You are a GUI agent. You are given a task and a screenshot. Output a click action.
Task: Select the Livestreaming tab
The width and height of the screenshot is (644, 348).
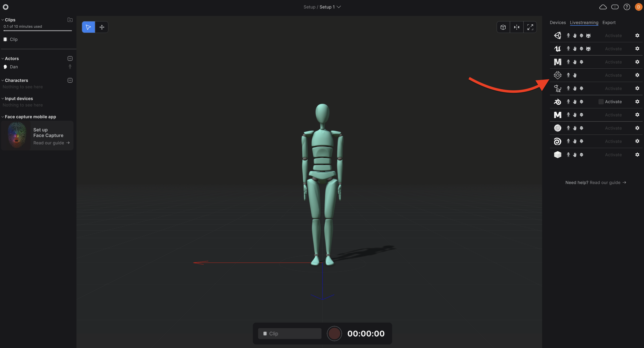pos(584,22)
